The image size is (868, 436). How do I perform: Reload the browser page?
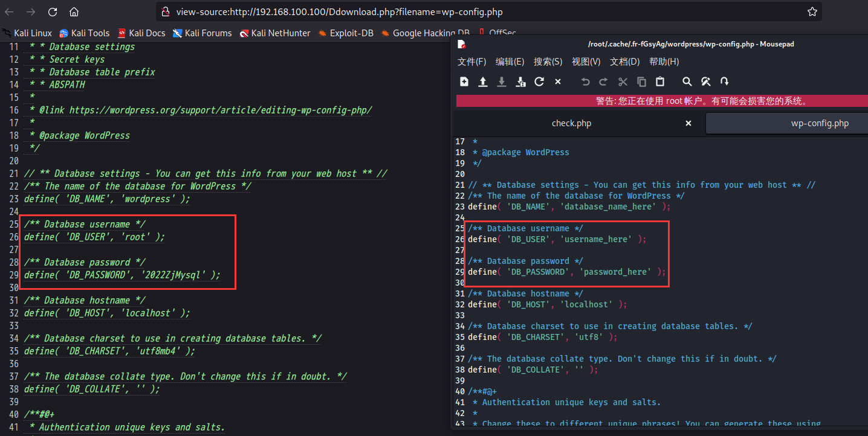tap(53, 11)
